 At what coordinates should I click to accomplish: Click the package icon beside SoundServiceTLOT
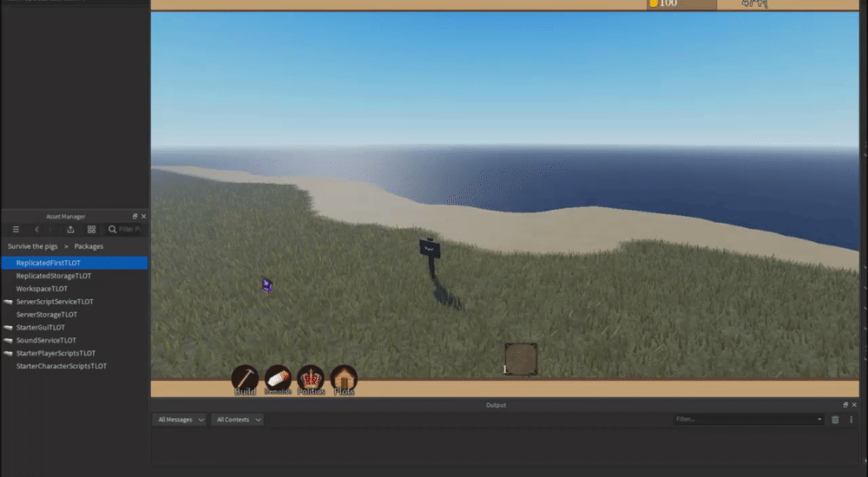point(8,340)
